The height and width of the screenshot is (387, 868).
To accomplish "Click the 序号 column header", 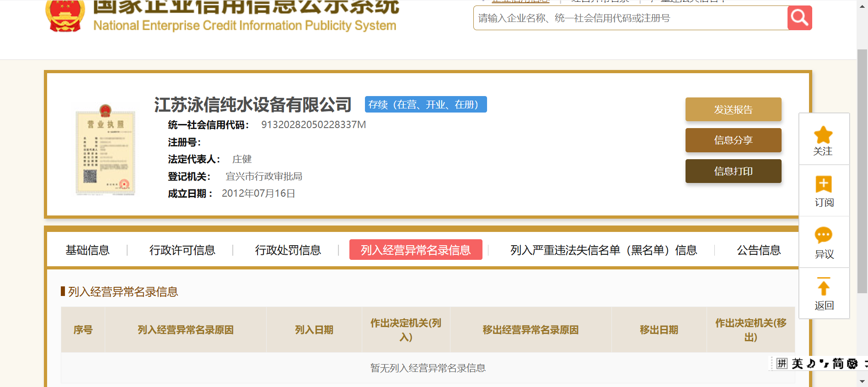I will [83, 330].
